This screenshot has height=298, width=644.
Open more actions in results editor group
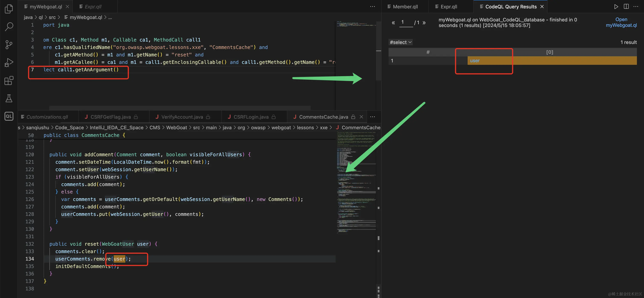tap(636, 7)
